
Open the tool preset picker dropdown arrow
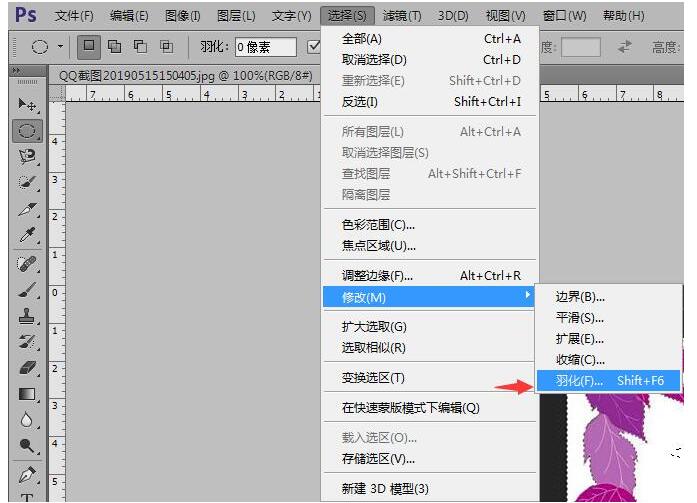tap(60, 47)
